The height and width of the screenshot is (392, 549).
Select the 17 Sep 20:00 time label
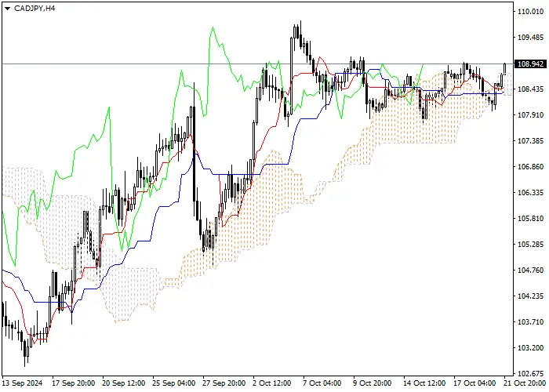click(x=73, y=383)
